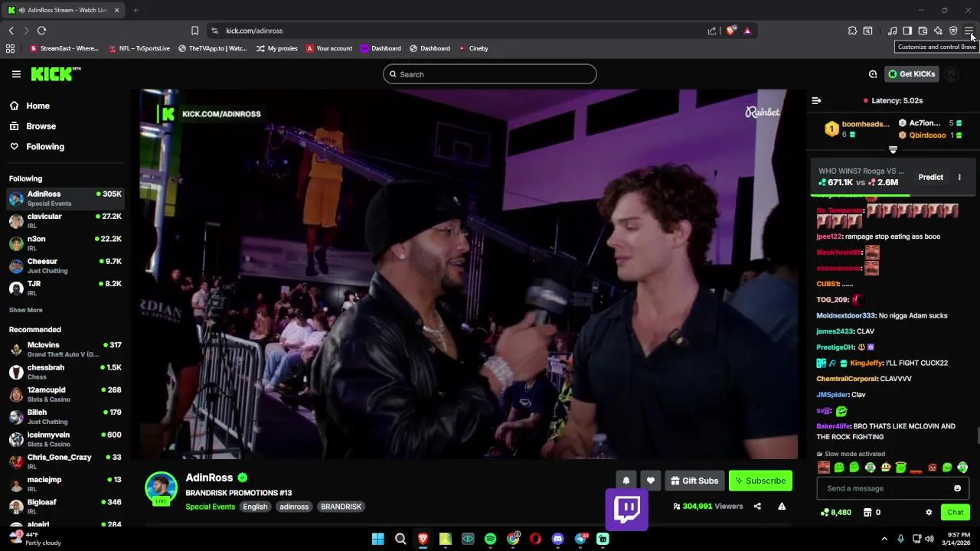Open iceinmyvein in Recommended list
This screenshot has width=980, height=551.
pos(65,439)
